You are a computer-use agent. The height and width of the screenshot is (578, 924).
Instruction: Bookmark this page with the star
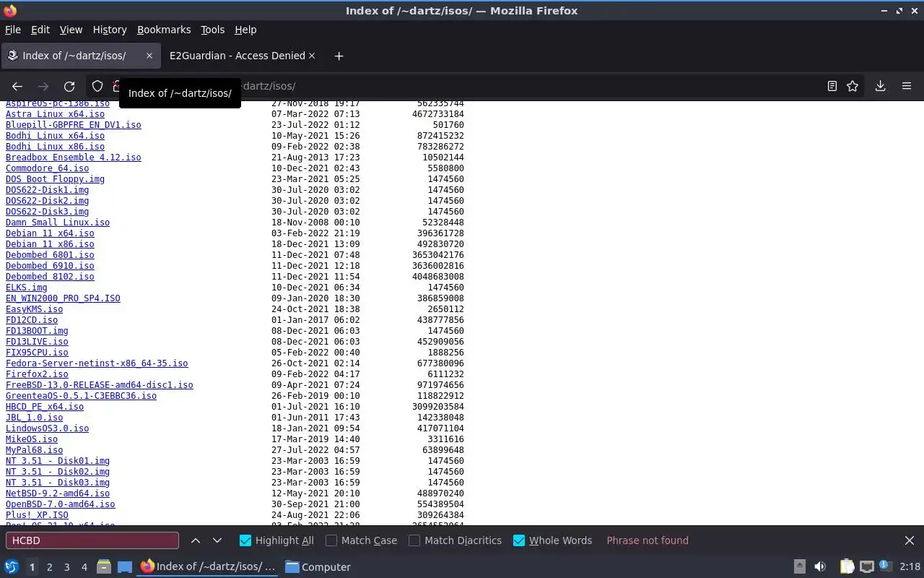[x=853, y=86]
